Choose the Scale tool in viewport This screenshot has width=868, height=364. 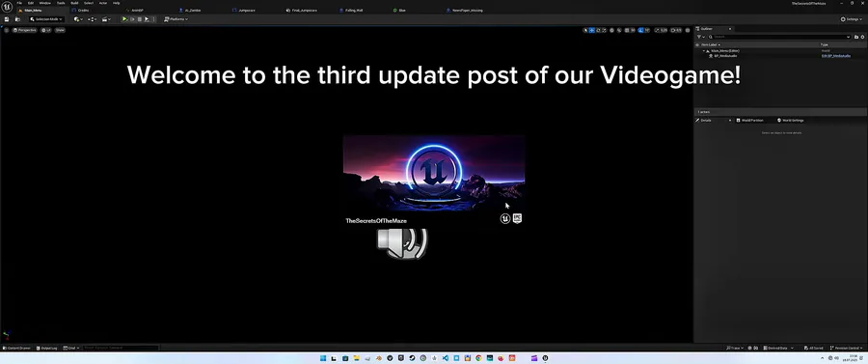click(605, 31)
